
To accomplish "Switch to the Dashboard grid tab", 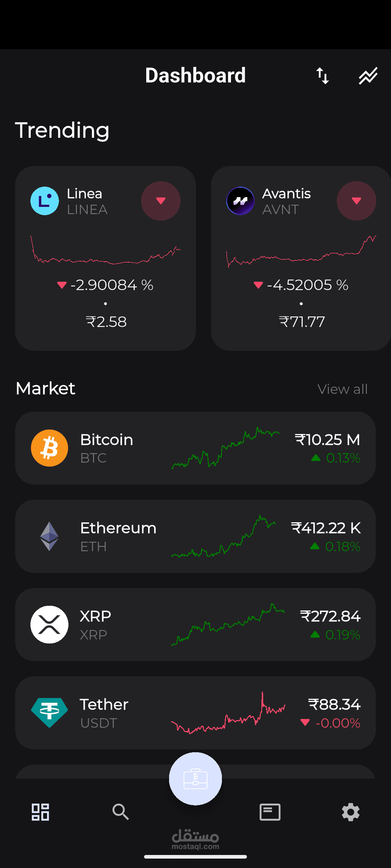I will pyautogui.click(x=40, y=812).
